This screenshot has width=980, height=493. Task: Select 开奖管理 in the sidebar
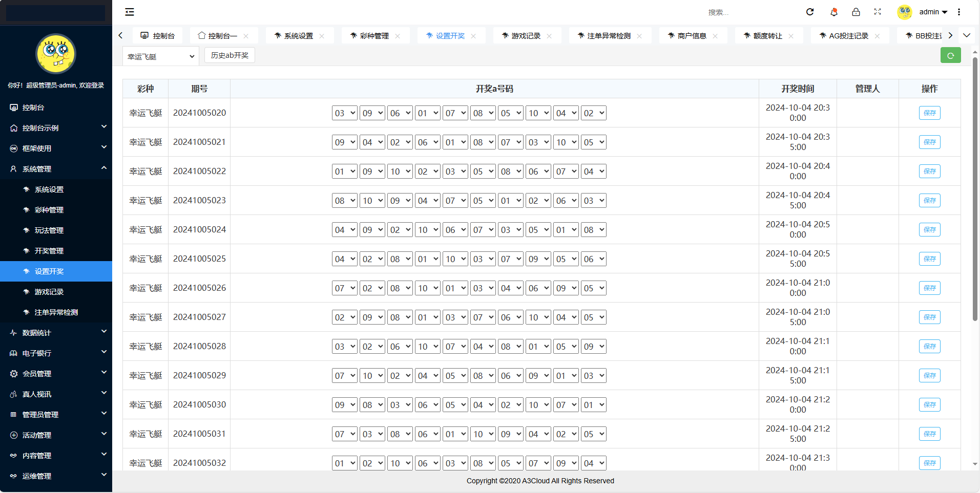[x=49, y=251]
